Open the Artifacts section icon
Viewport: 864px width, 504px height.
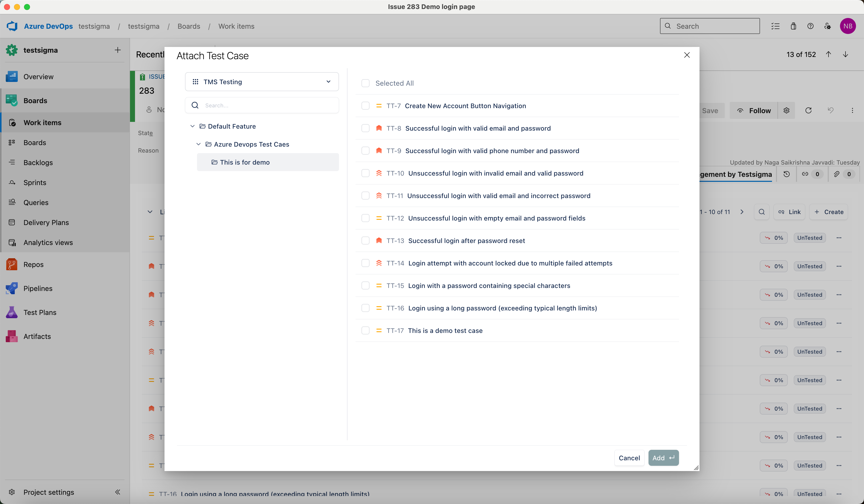pos(12,336)
